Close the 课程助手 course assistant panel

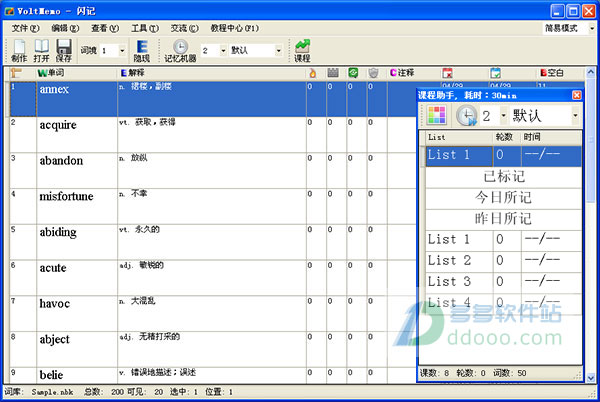[576, 95]
